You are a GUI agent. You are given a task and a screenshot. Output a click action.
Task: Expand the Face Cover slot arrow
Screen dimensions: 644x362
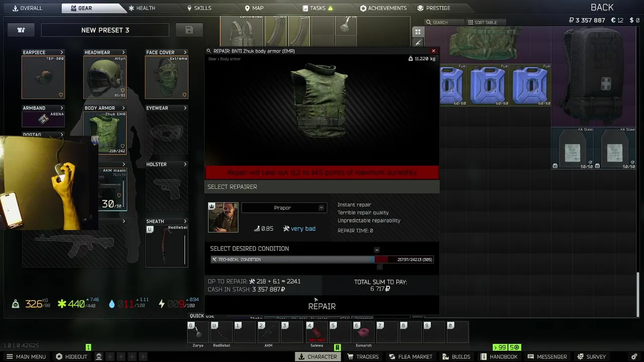185,52
